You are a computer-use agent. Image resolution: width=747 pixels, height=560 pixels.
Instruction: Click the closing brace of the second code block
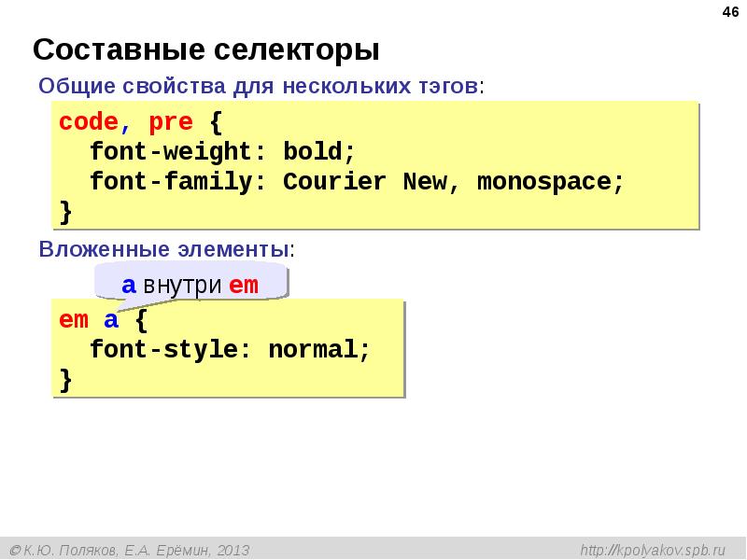tap(65, 379)
